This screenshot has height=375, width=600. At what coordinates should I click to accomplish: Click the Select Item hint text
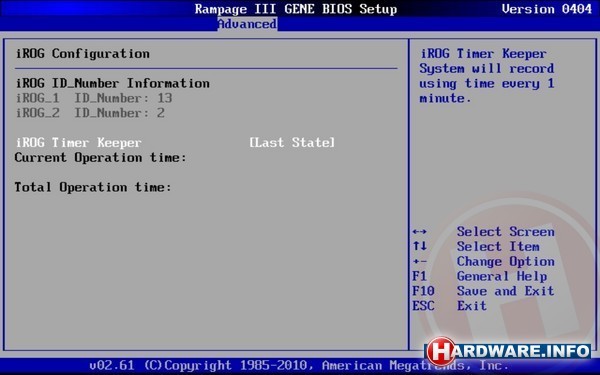[x=498, y=246]
